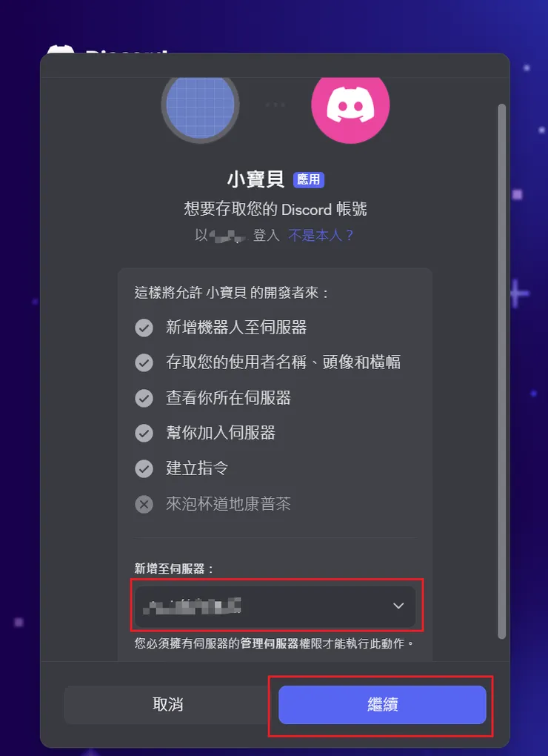Image resolution: width=548 pixels, height=756 pixels.
Task: Click the dialog's vertical scrollbar
Action: [501, 371]
